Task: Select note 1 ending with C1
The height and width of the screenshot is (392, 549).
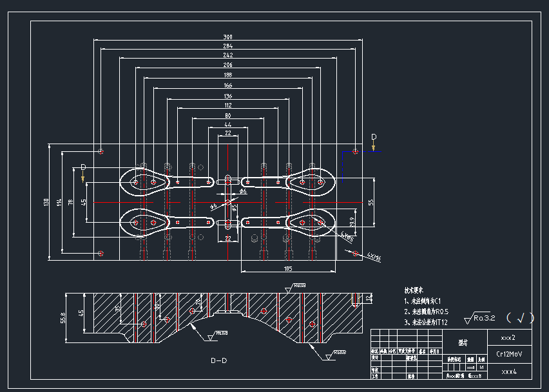Action: pos(423,301)
